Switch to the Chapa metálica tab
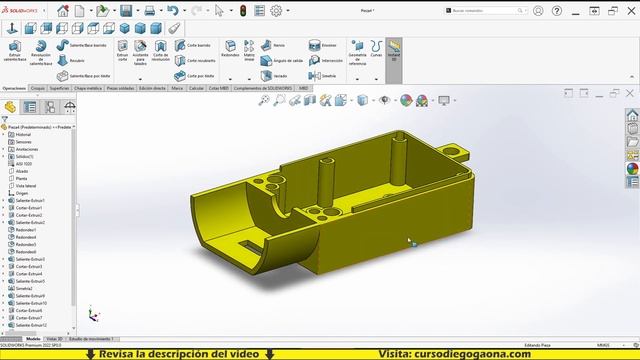Image resolution: width=640 pixels, height=360 pixels. click(x=88, y=88)
